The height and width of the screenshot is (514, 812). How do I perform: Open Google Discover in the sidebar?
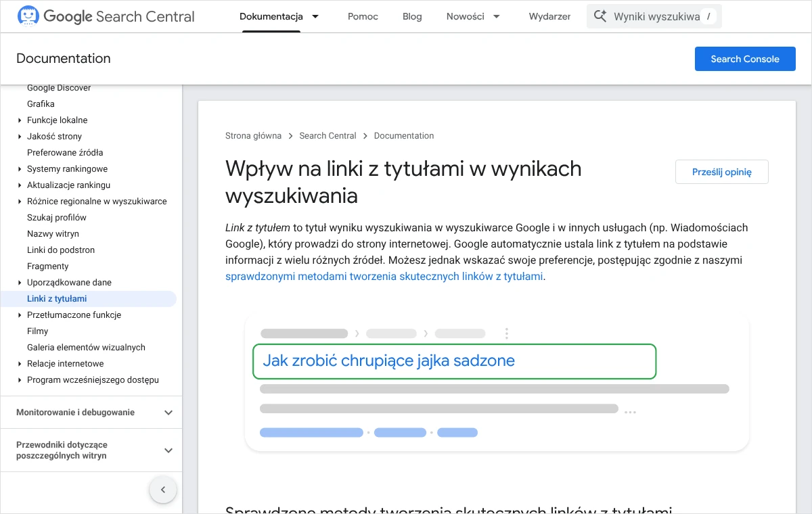click(x=59, y=88)
